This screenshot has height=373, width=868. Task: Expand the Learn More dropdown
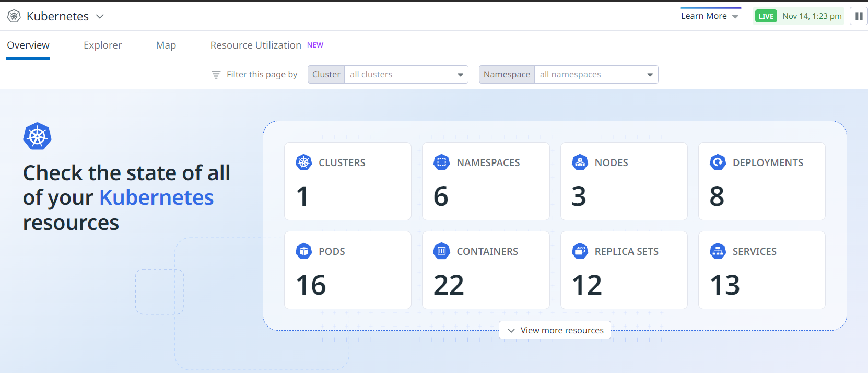point(710,16)
